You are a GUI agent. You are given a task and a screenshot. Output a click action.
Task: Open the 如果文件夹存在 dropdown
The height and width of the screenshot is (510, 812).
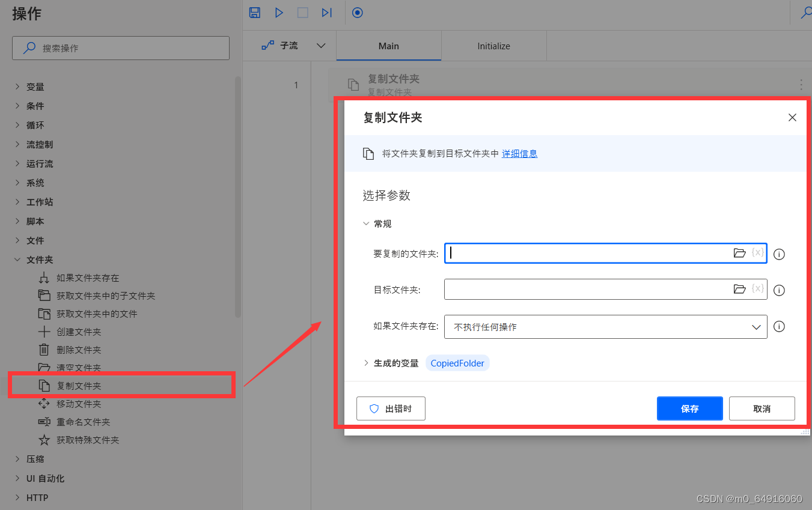coord(757,326)
